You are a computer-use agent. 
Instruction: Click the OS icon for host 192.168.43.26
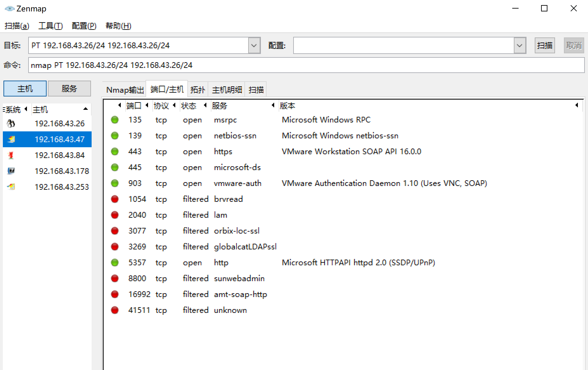pos(11,123)
